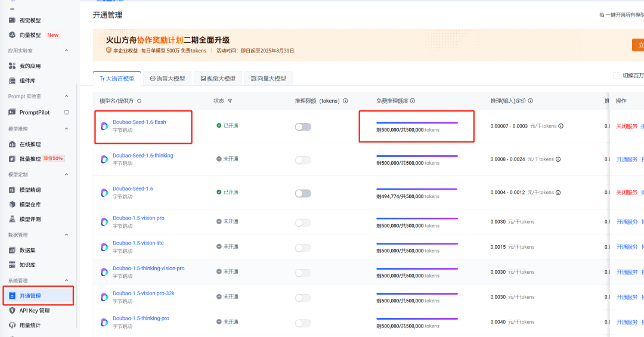Collapse the 系统管理 sidebar section
Image resolution: width=644 pixels, height=337 pixels.
(67, 280)
